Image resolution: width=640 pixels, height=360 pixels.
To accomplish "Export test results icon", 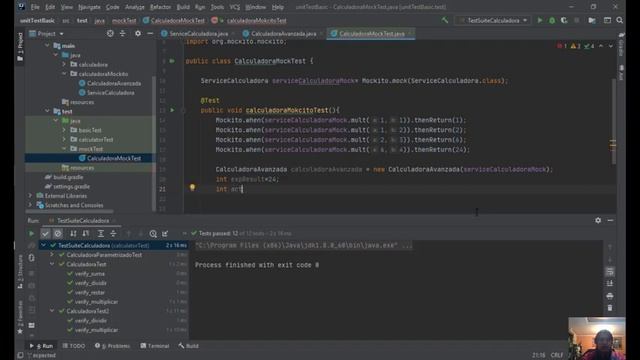I will [x=165, y=233].
